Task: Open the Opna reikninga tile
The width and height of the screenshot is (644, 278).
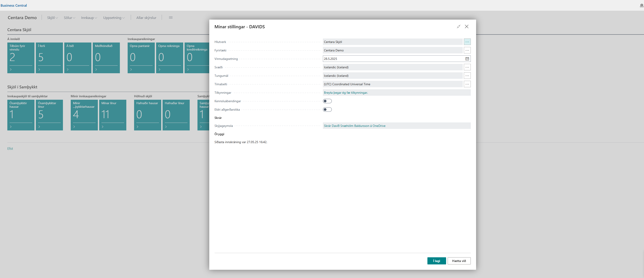Action: pos(169,58)
